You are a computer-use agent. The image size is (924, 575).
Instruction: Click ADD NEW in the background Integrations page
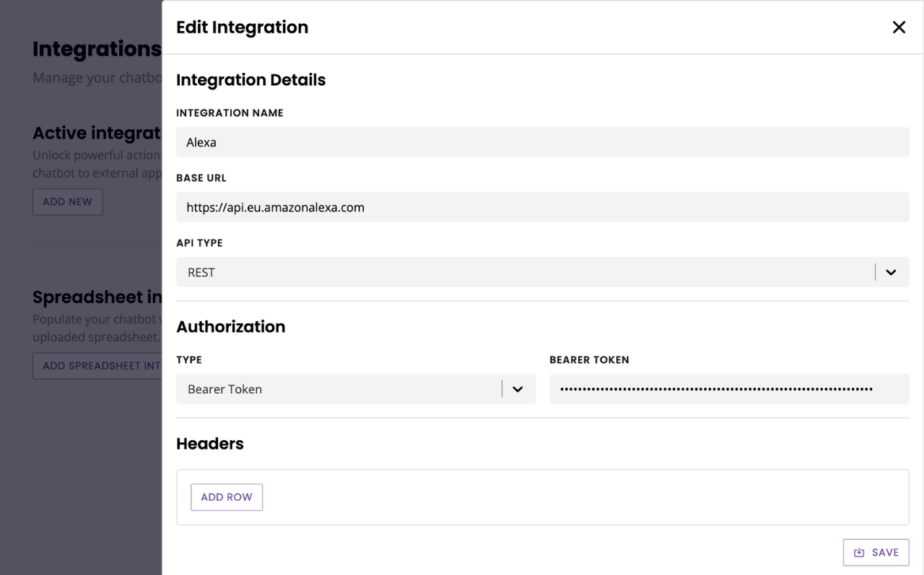(68, 202)
